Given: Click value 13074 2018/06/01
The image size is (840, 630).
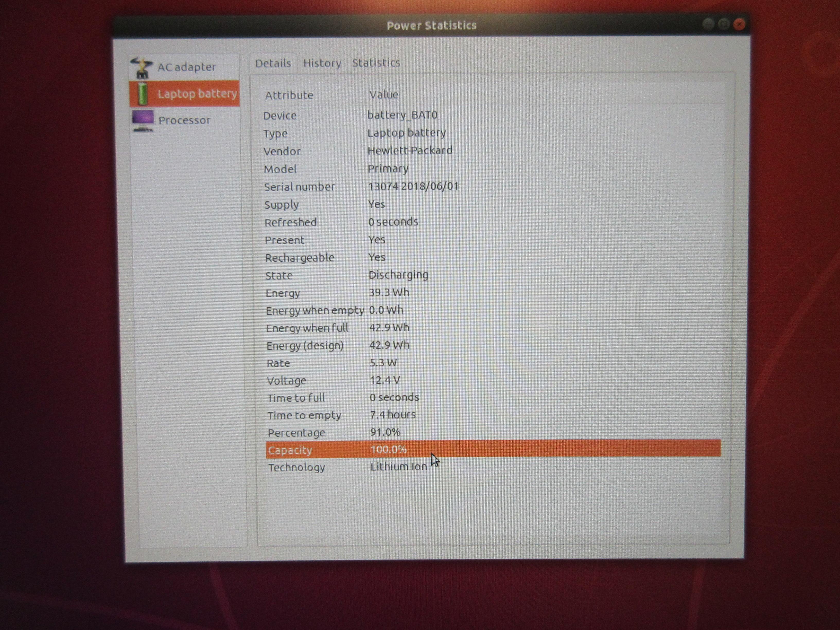Looking at the screenshot, I should [x=413, y=186].
